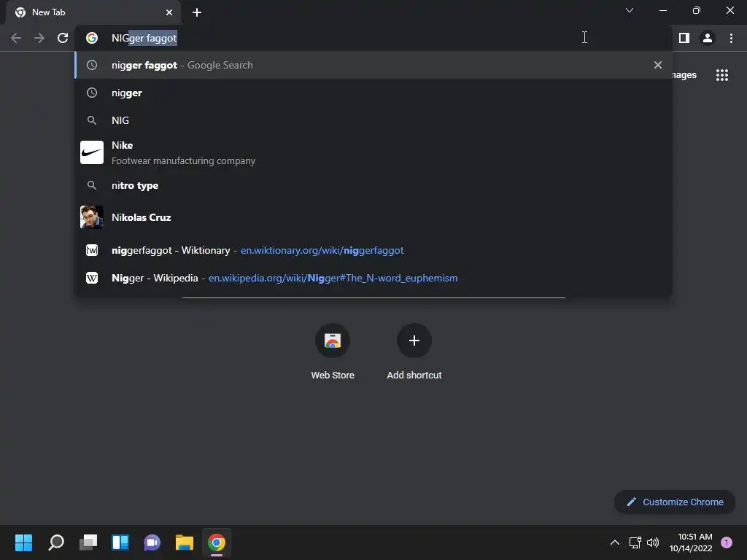Open the en.wiktionary.org URL link

click(322, 251)
